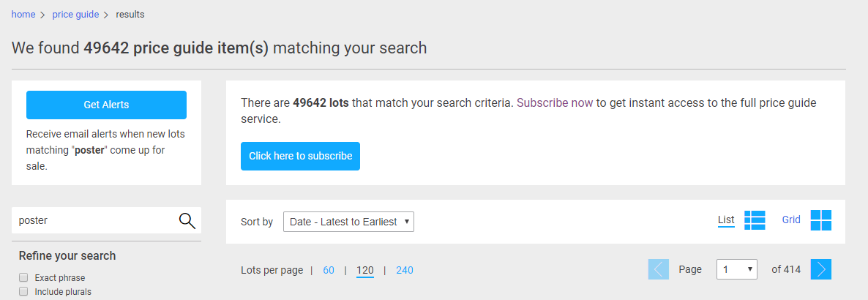
Task: Show 240 lots per page
Action: click(405, 270)
